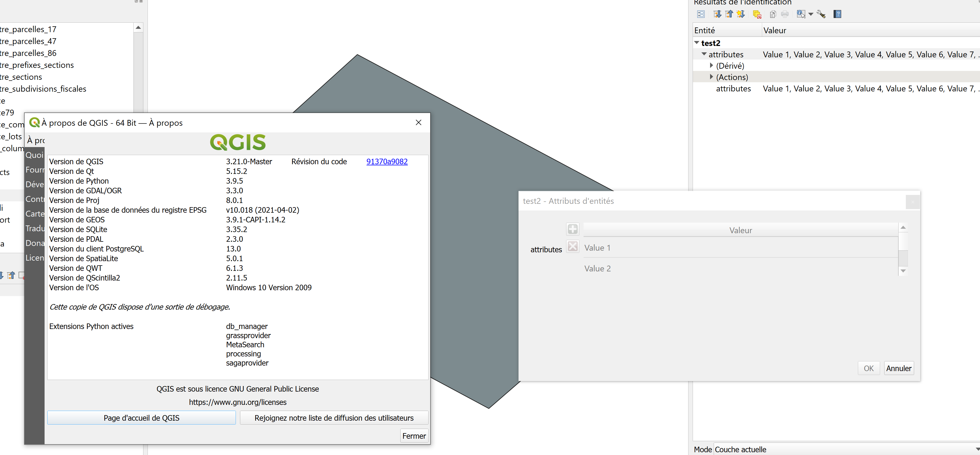Expand the identification results tree

[x=718, y=14]
